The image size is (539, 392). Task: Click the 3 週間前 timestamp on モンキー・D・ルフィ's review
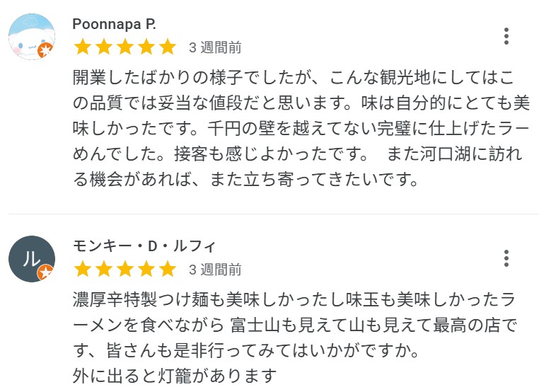[x=215, y=270]
